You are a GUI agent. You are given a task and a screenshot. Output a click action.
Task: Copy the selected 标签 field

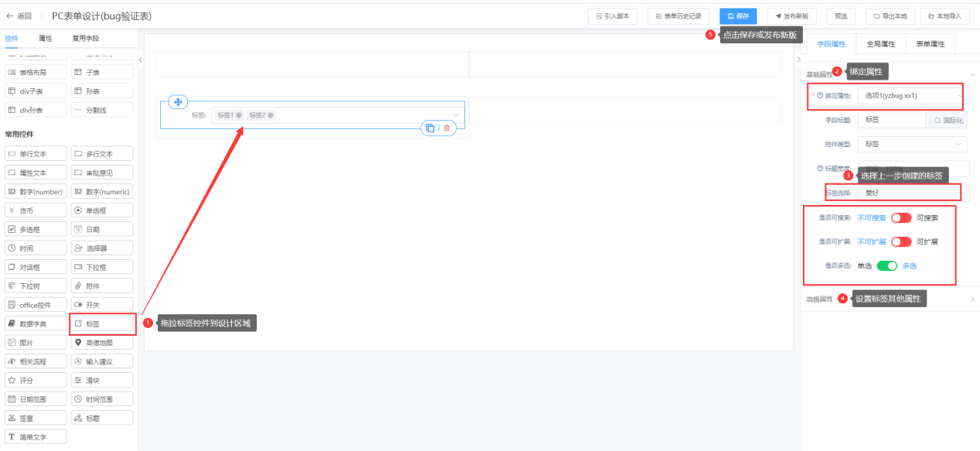pos(429,128)
